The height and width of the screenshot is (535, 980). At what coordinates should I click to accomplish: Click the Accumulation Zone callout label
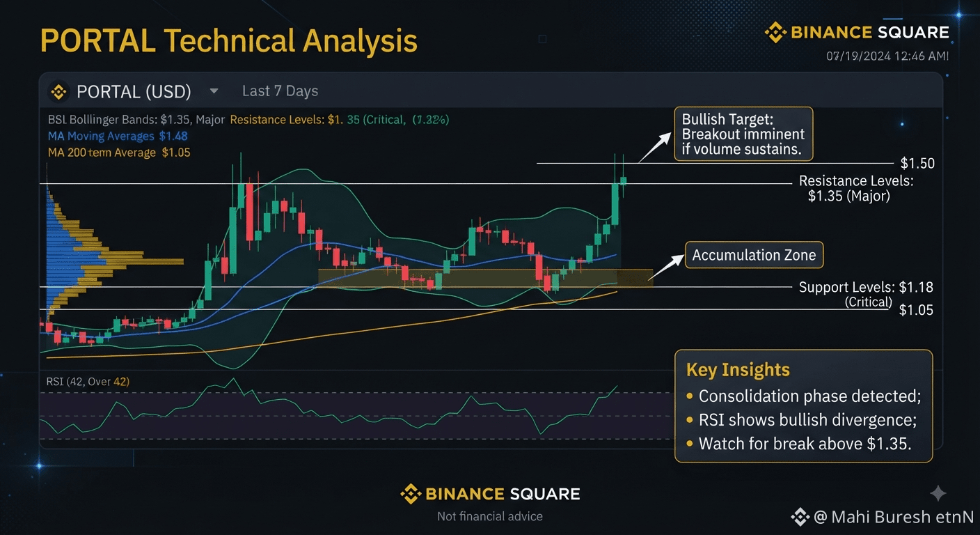pyautogui.click(x=754, y=256)
